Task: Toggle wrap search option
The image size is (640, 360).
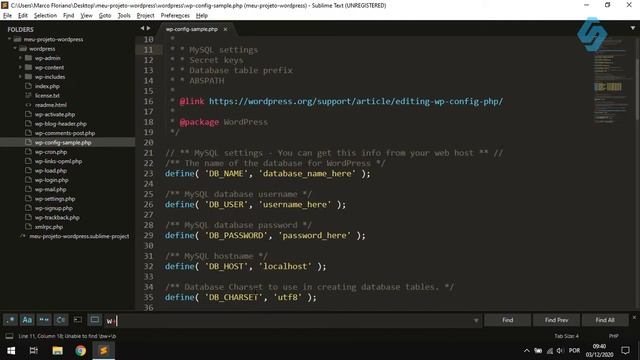Action: click(61, 320)
